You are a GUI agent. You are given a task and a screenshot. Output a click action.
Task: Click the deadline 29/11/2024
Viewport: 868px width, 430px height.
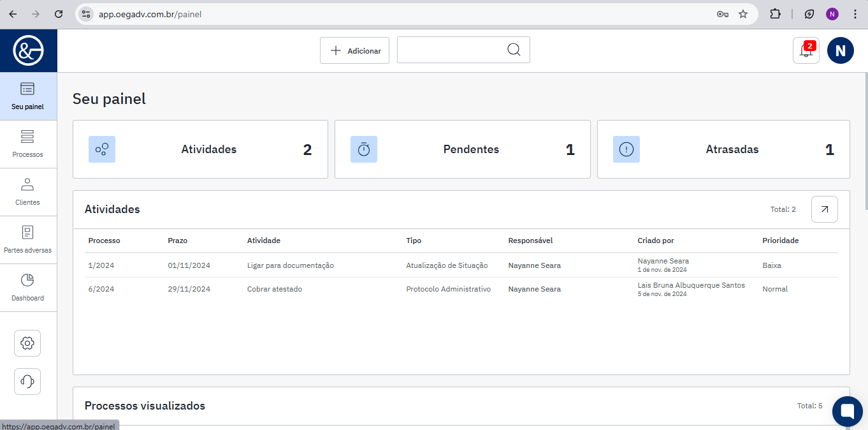pyautogui.click(x=189, y=289)
